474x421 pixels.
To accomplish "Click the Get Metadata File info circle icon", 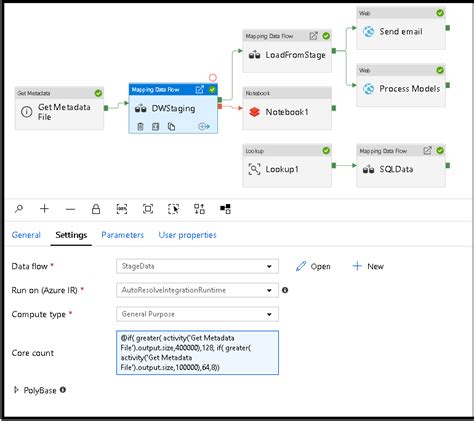I will (x=27, y=112).
